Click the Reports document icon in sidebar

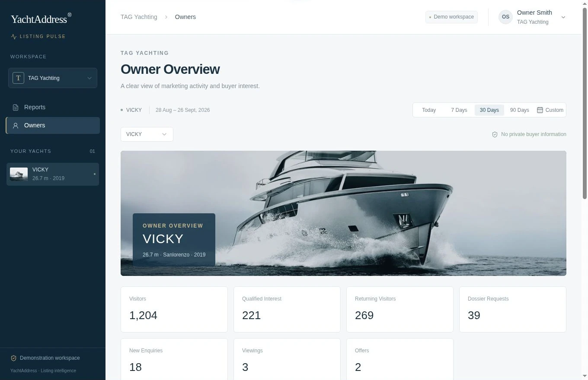coord(16,107)
